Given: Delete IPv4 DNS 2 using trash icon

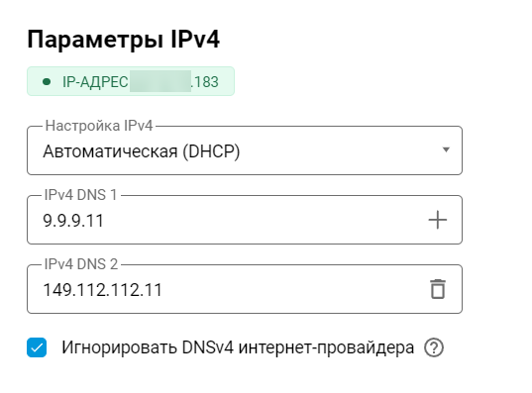Looking at the screenshot, I should [x=438, y=289].
